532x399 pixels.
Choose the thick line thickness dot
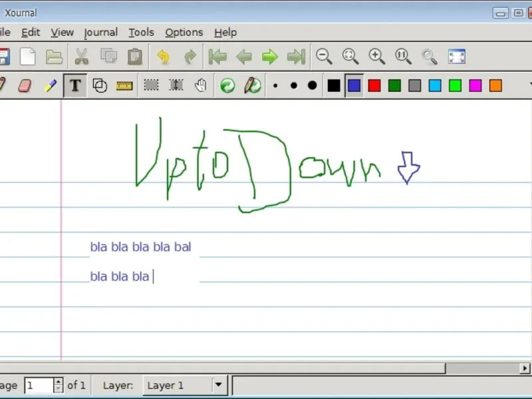[x=312, y=86]
